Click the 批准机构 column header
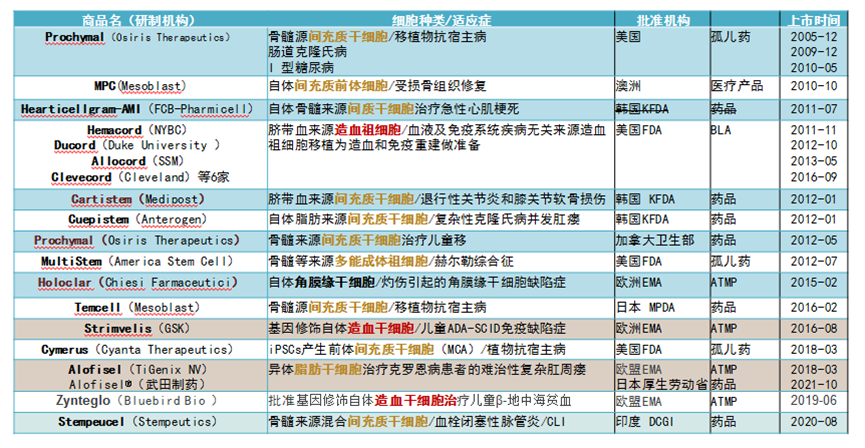This screenshot has width=865, height=448. pos(661,20)
